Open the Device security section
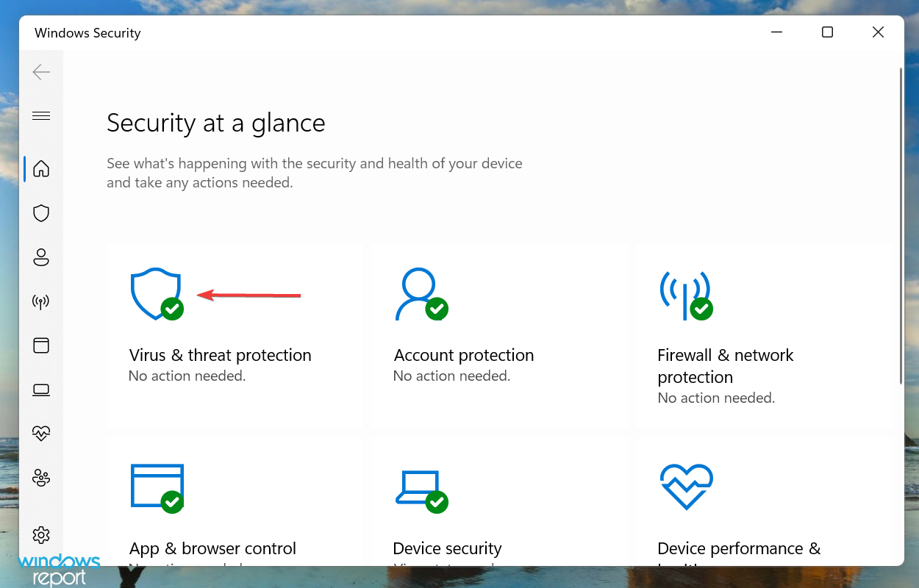 [447, 548]
